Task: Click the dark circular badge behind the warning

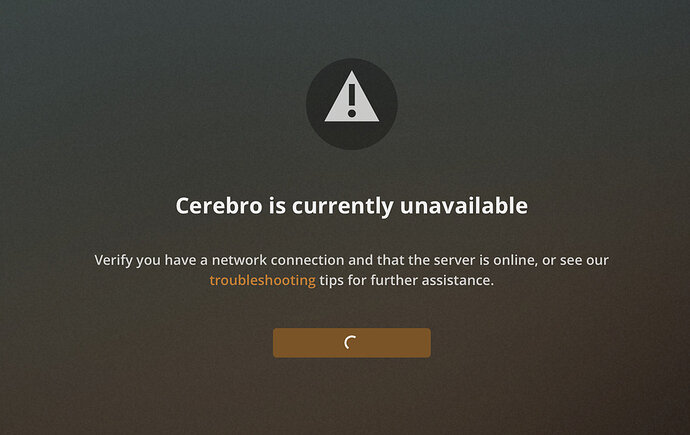Action: tap(352, 104)
